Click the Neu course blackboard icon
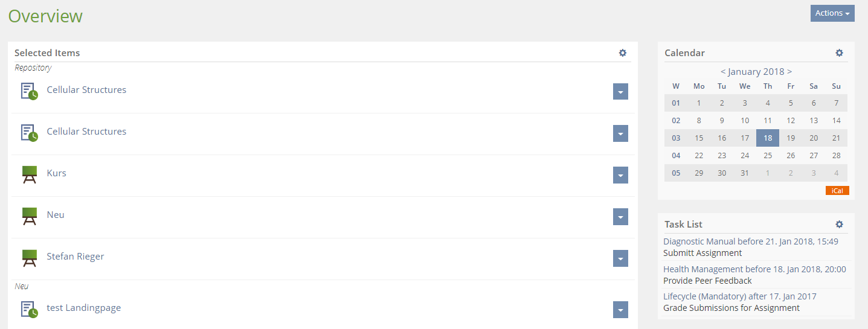The width and height of the screenshot is (868, 329). [x=30, y=216]
